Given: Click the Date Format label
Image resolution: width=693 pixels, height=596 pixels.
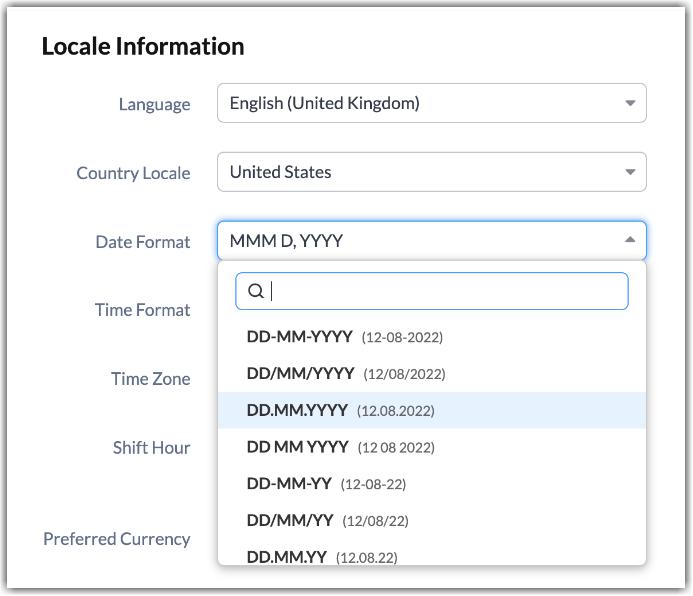Looking at the screenshot, I should click(143, 242).
